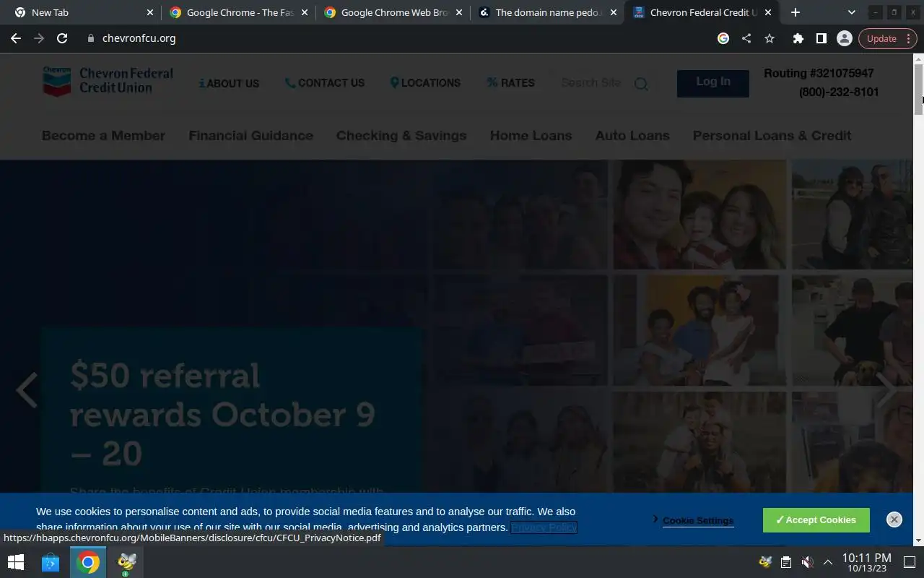Click the page vertical scrollbar thumb

tap(918, 90)
